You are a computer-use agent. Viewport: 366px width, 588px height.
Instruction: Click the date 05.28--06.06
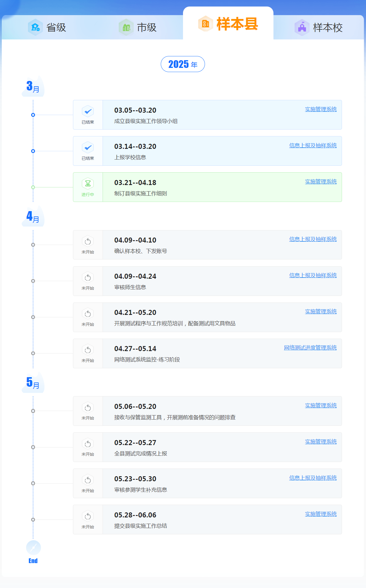pos(135,515)
